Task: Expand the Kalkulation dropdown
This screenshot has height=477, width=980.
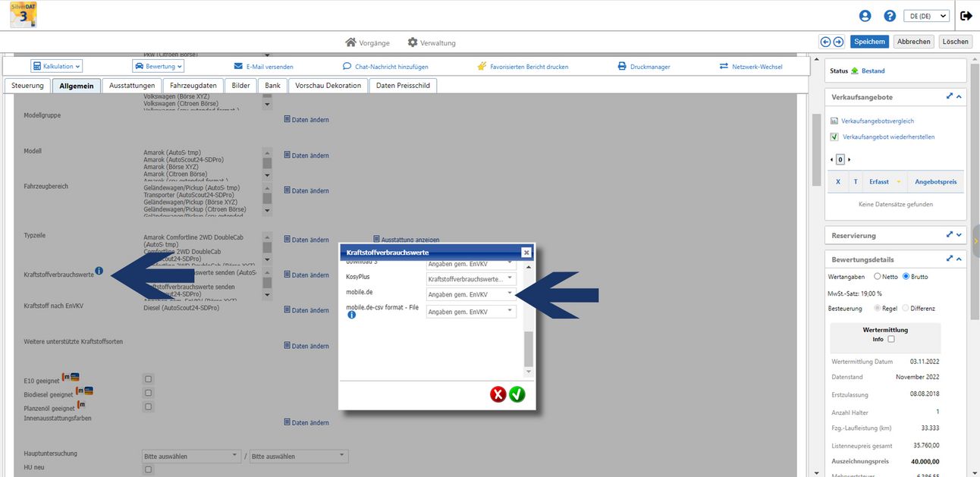Action: [x=57, y=67]
